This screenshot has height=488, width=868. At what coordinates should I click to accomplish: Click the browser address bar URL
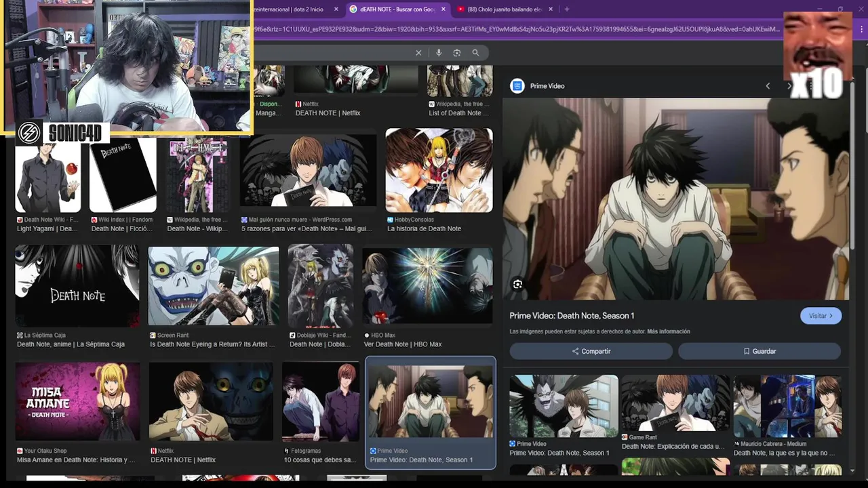515,29
